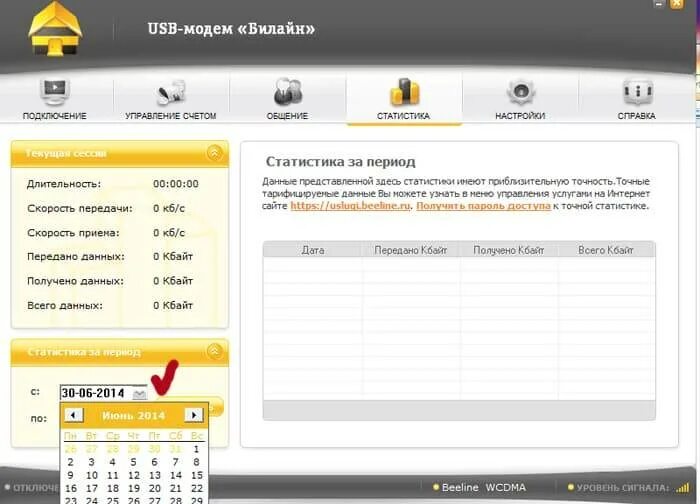Sort table by Передано Кбайт column
This screenshot has width=700, height=504.
pyautogui.click(x=411, y=250)
